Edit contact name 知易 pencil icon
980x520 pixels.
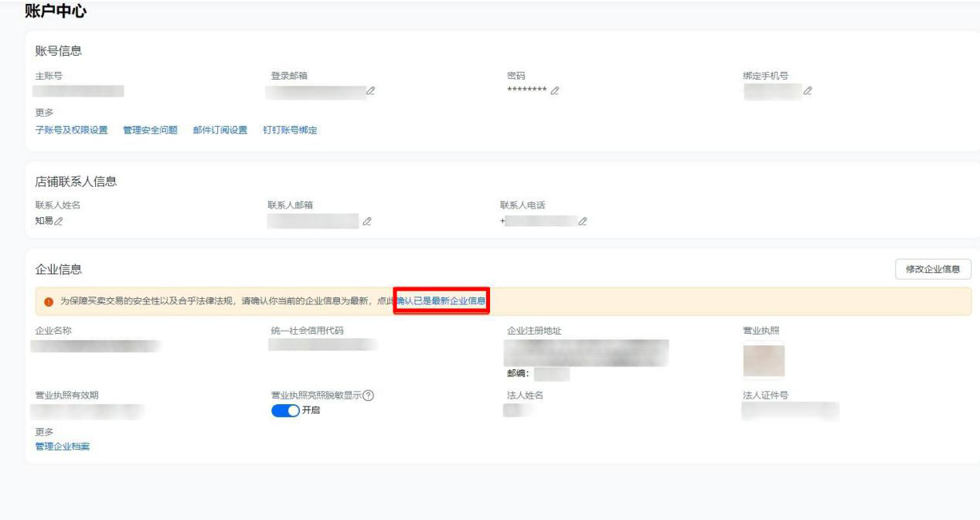click(58, 222)
